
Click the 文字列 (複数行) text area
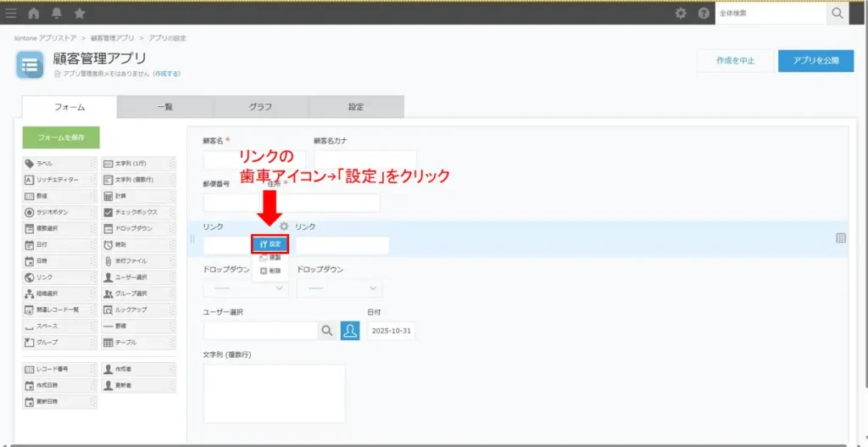pyautogui.click(x=275, y=394)
